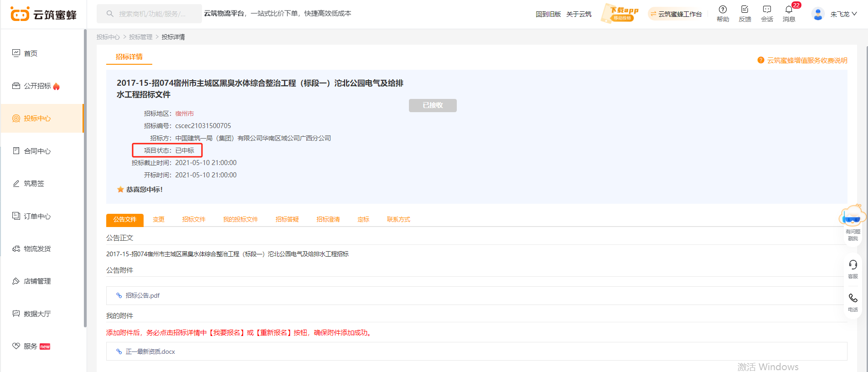Screen dimensions: 868x372
Task: Click the 云筑蜜蜂 logo
Action: [44, 15]
